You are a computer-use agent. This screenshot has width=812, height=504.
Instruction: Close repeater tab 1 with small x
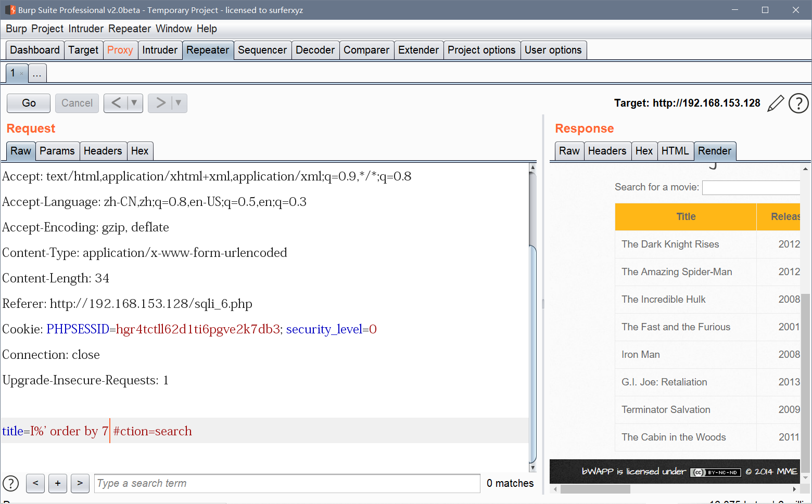pyautogui.click(x=21, y=73)
